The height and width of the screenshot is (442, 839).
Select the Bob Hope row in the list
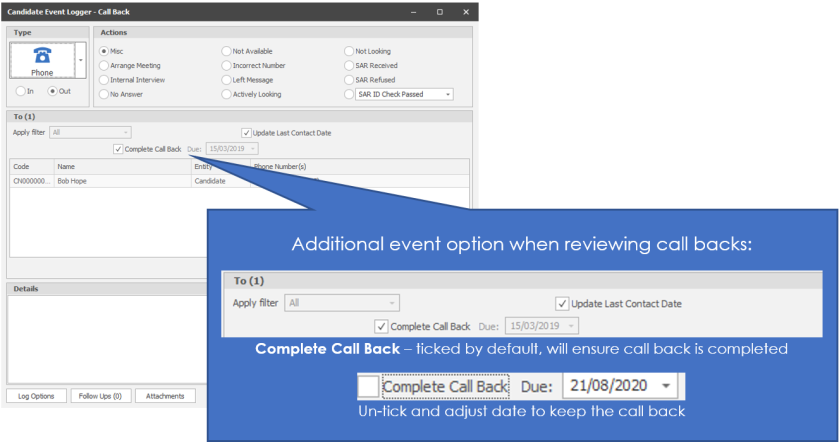point(70,181)
